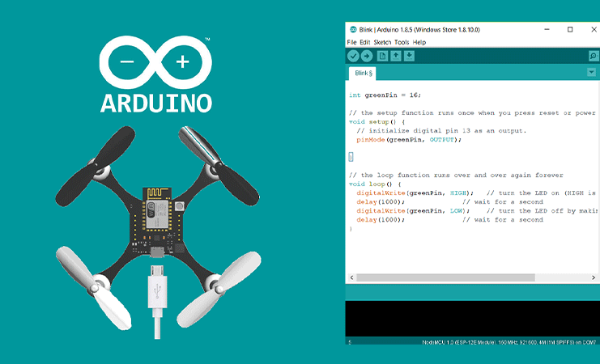Click the scroll left arrow
600x364 pixels.
pos(352,277)
